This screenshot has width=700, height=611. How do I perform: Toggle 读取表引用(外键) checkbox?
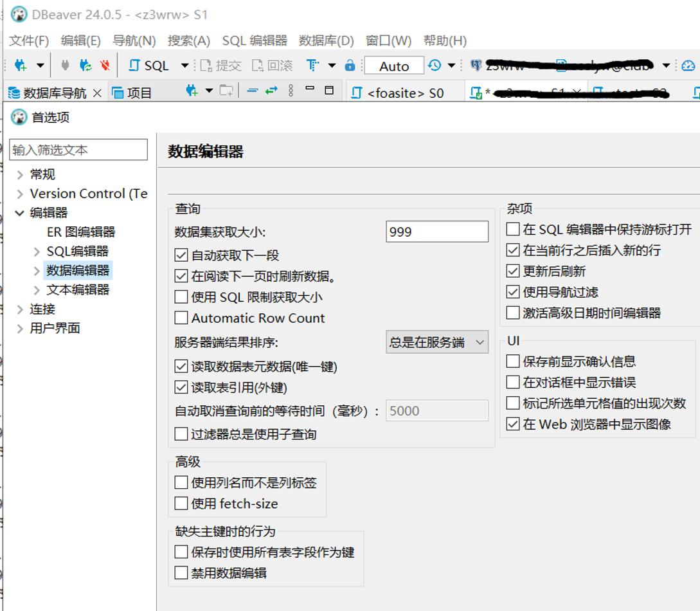tap(181, 387)
